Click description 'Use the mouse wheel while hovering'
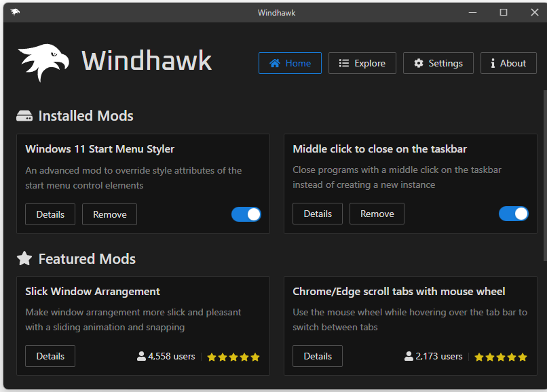 pyautogui.click(x=410, y=319)
